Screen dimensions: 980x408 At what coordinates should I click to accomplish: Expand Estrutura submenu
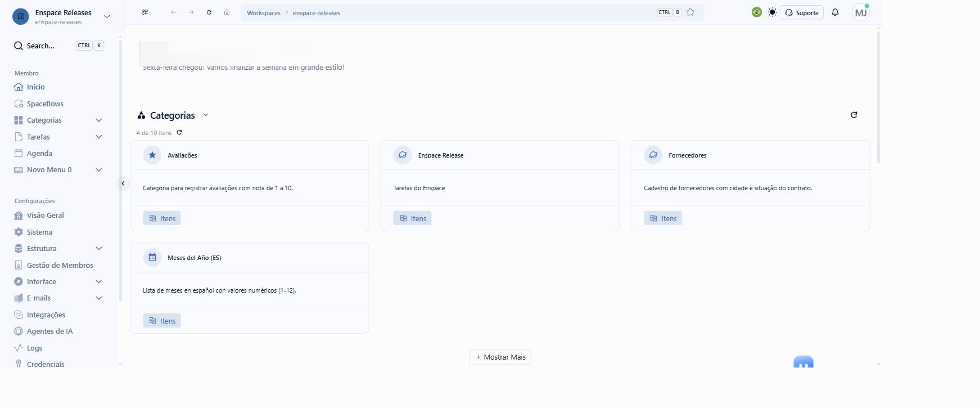tap(99, 249)
